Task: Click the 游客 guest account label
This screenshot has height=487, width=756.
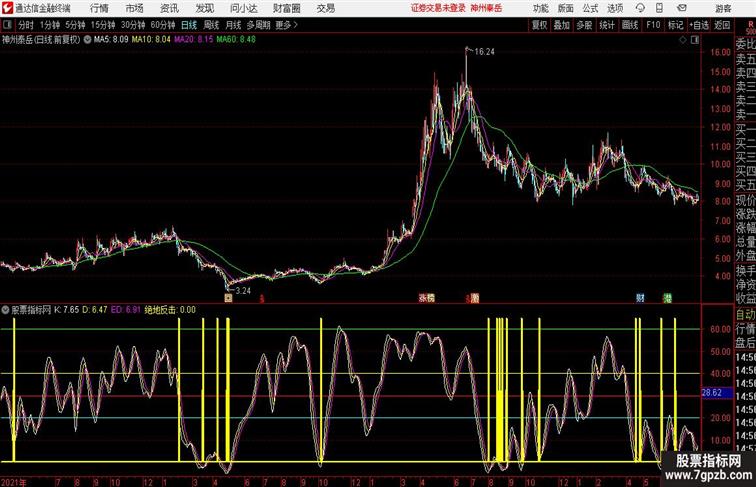Action: (723, 8)
